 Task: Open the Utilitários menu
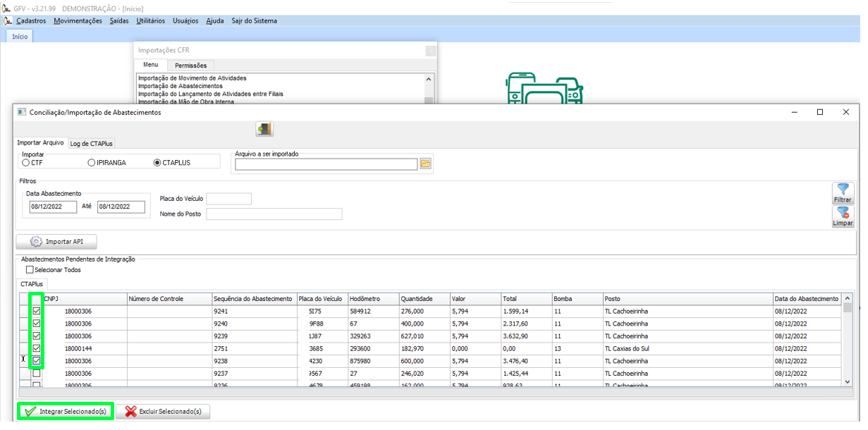pos(150,21)
